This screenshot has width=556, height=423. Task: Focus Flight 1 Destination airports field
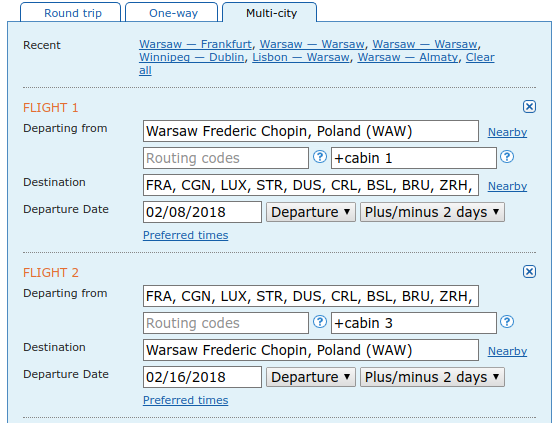(x=311, y=185)
